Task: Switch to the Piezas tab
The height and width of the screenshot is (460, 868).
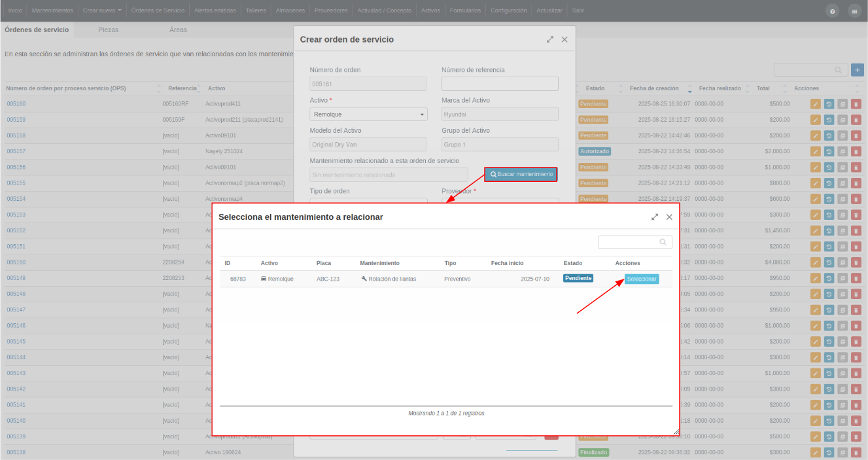Action: pyautogui.click(x=109, y=29)
